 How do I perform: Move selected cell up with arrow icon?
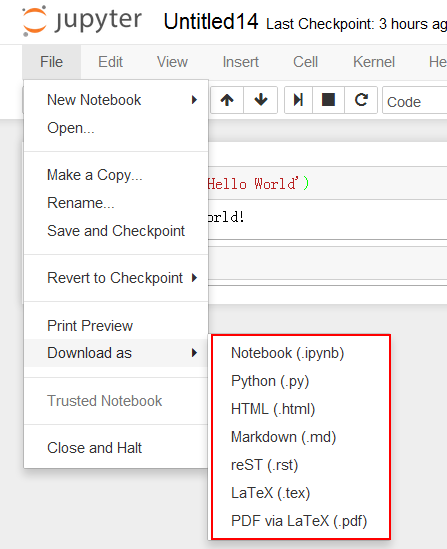coord(227,100)
